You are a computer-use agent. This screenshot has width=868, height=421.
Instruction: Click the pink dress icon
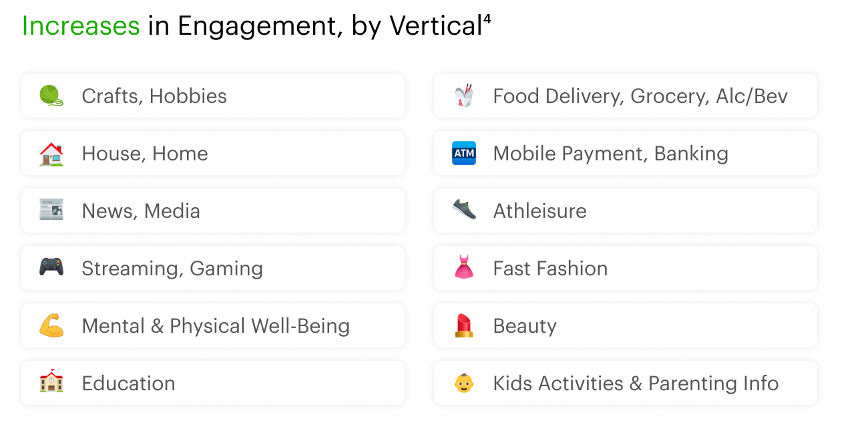click(x=463, y=268)
